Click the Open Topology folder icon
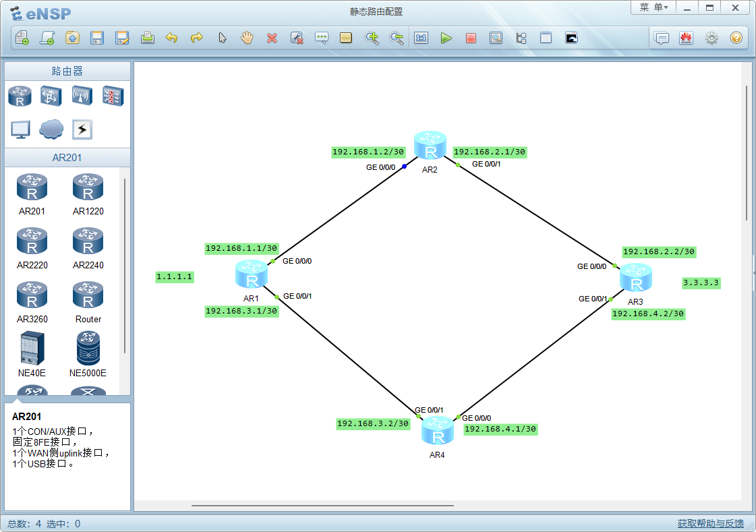 [x=72, y=38]
